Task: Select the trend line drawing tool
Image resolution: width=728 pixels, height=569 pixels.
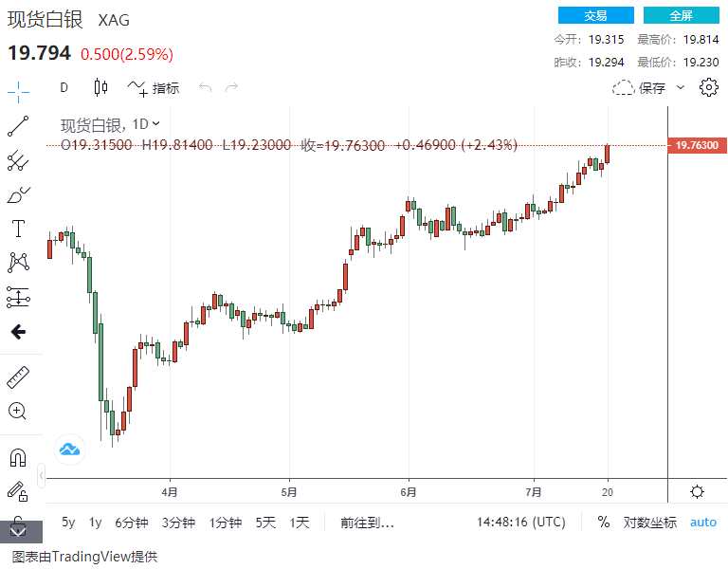Action: (18, 126)
